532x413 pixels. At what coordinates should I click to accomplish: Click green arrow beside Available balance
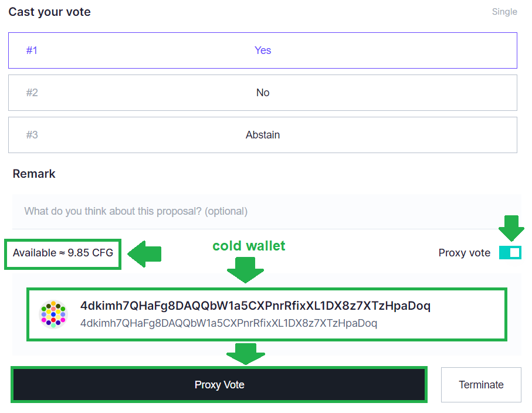144,254
